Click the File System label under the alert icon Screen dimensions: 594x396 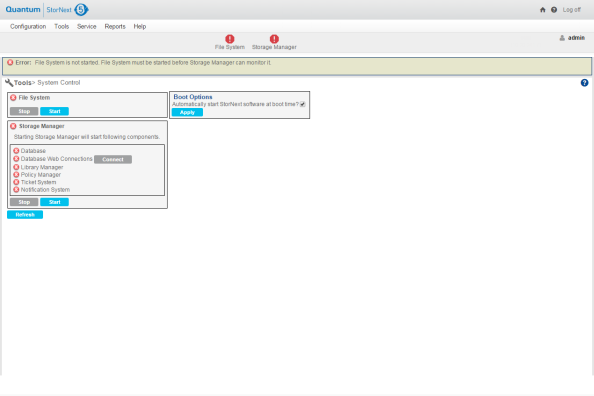click(x=230, y=47)
